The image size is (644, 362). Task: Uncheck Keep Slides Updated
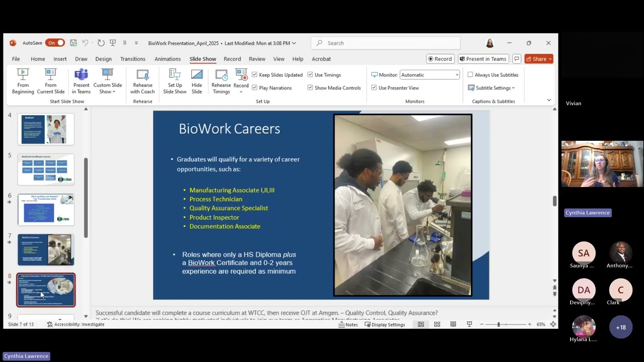click(255, 75)
